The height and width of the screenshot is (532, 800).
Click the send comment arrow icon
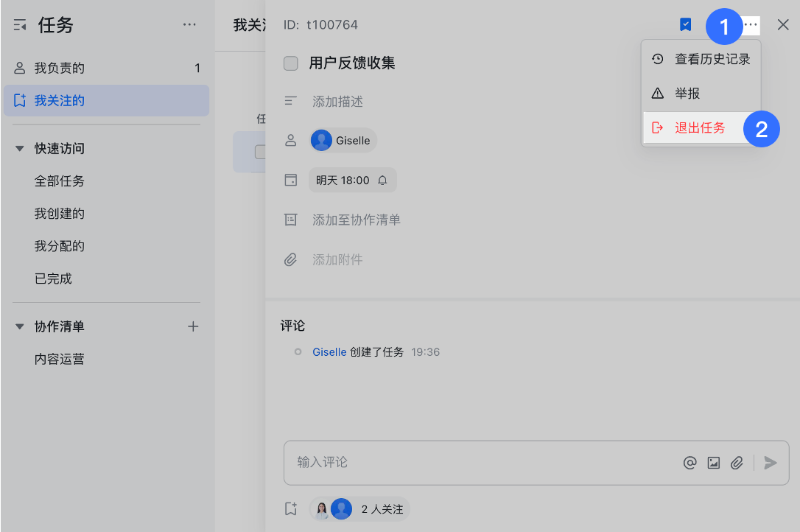click(771, 463)
